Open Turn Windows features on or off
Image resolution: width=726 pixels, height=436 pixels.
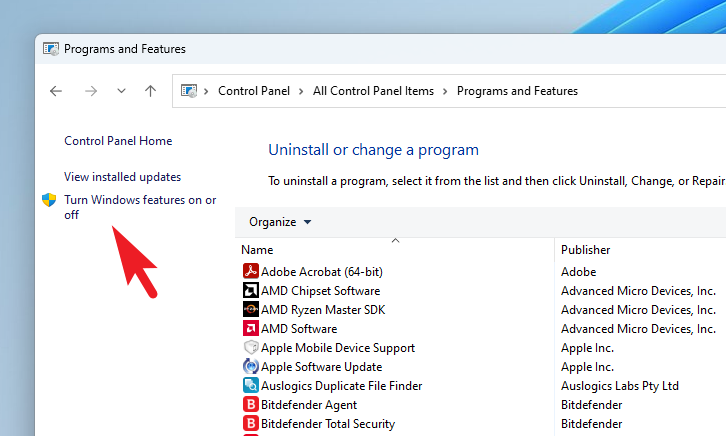click(x=140, y=207)
